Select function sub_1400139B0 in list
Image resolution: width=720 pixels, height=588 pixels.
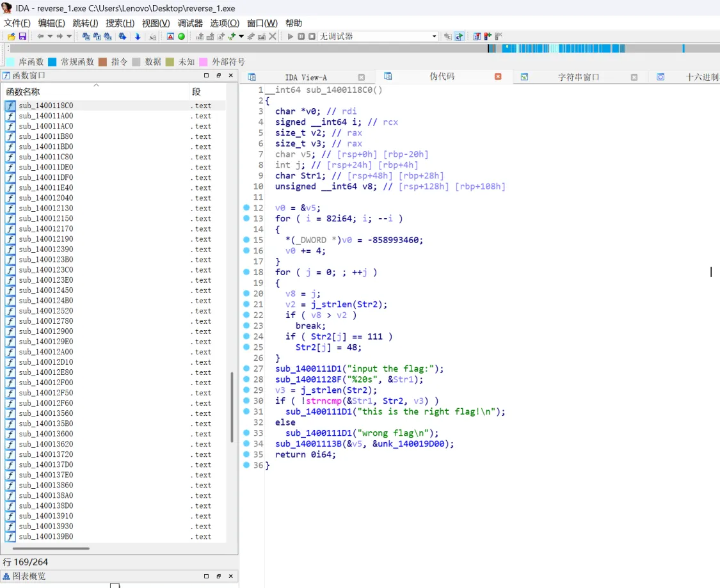(x=115, y=537)
